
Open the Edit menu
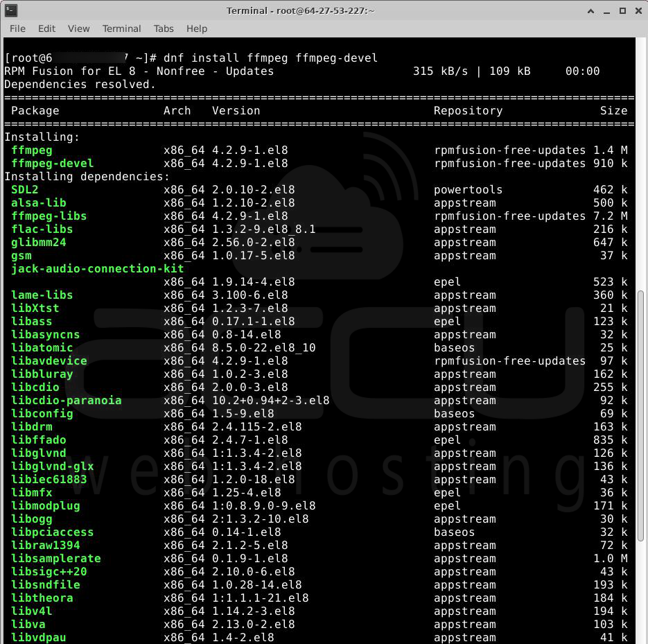(46, 28)
